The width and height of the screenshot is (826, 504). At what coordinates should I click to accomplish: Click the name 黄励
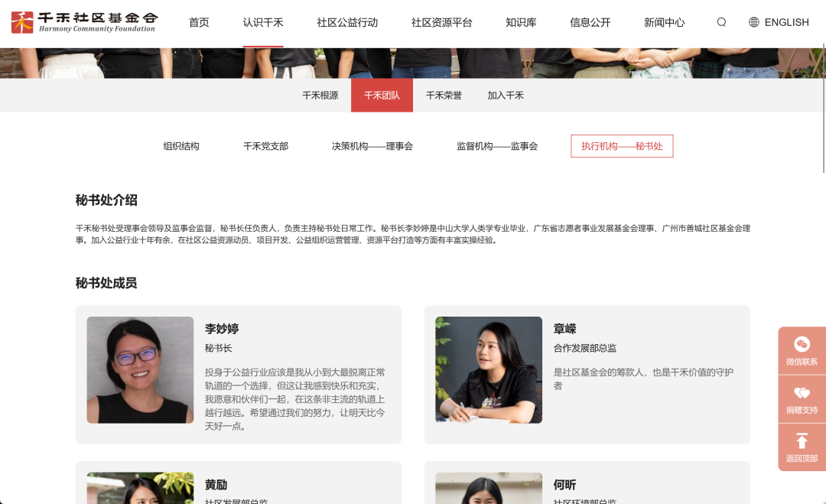[216, 485]
